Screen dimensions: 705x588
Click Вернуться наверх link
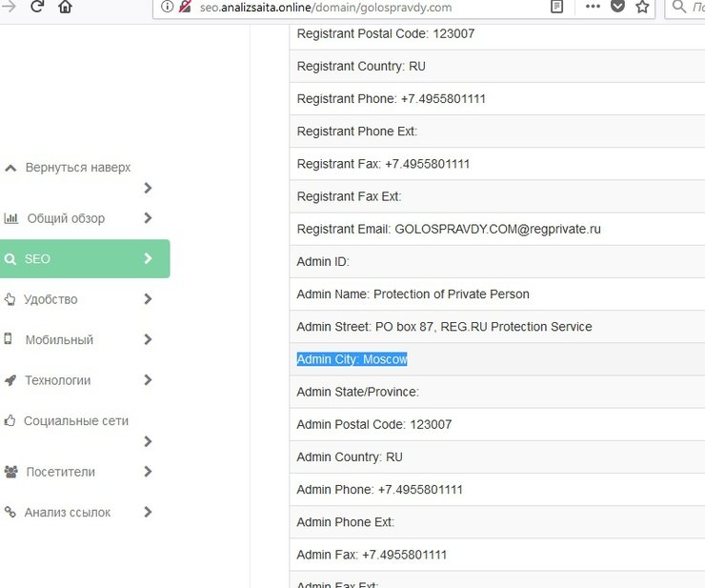(77, 168)
